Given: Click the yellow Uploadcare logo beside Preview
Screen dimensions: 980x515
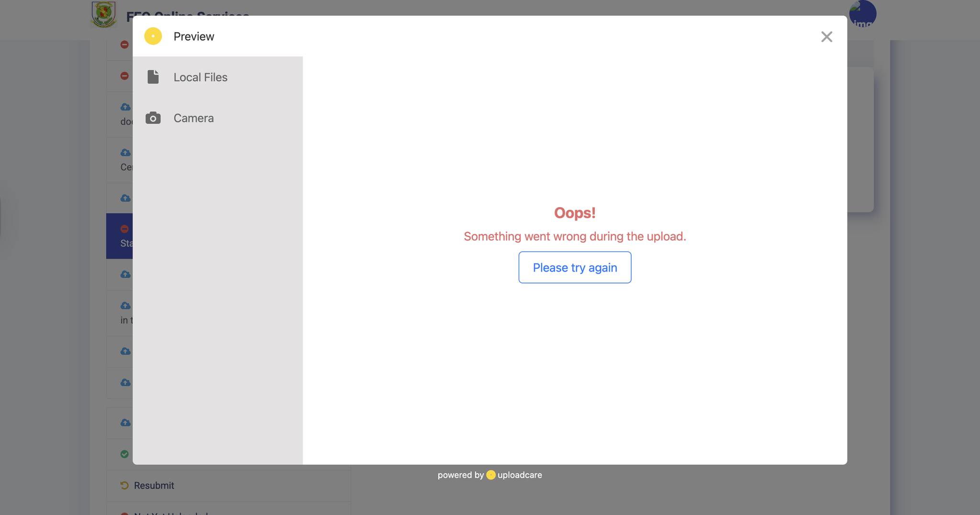Looking at the screenshot, I should [153, 36].
